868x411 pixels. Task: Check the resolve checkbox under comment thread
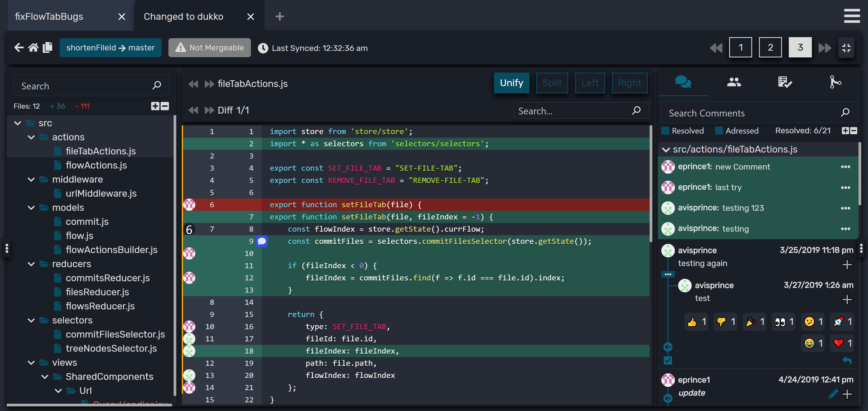click(668, 361)
